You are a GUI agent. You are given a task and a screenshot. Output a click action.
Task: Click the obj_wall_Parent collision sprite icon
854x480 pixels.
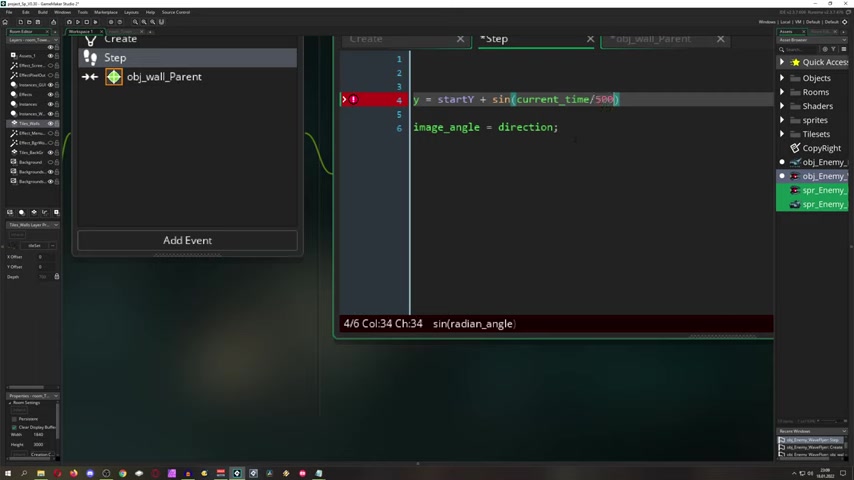point(114,77)
